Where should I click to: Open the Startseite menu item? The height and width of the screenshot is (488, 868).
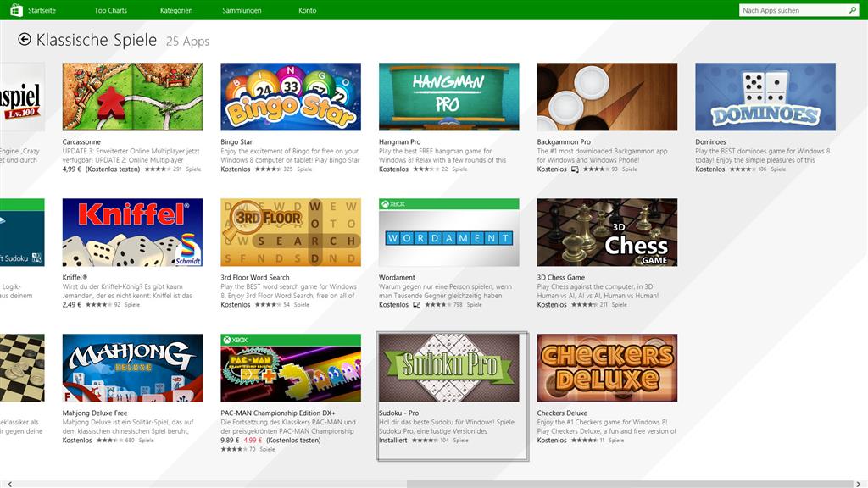tap(42, 10)
